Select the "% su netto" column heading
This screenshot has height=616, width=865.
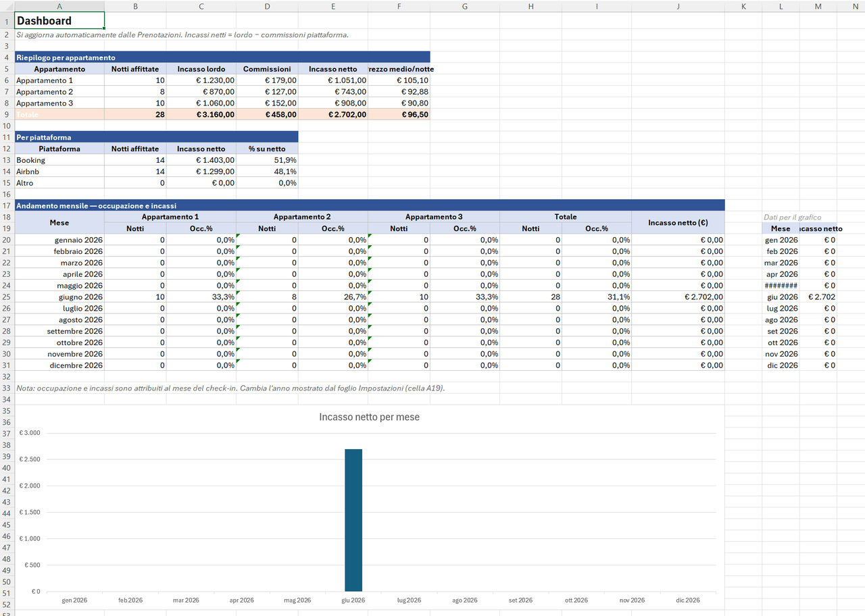tap(267, 149)
